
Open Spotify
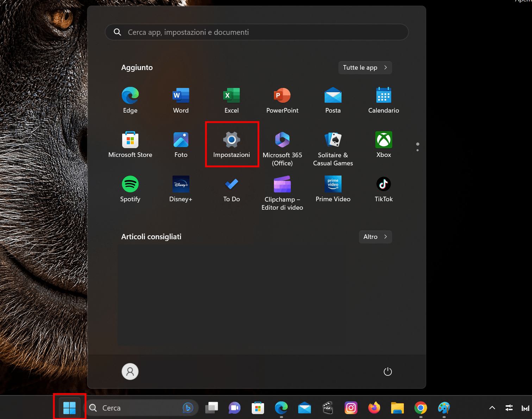coord(130,189)
